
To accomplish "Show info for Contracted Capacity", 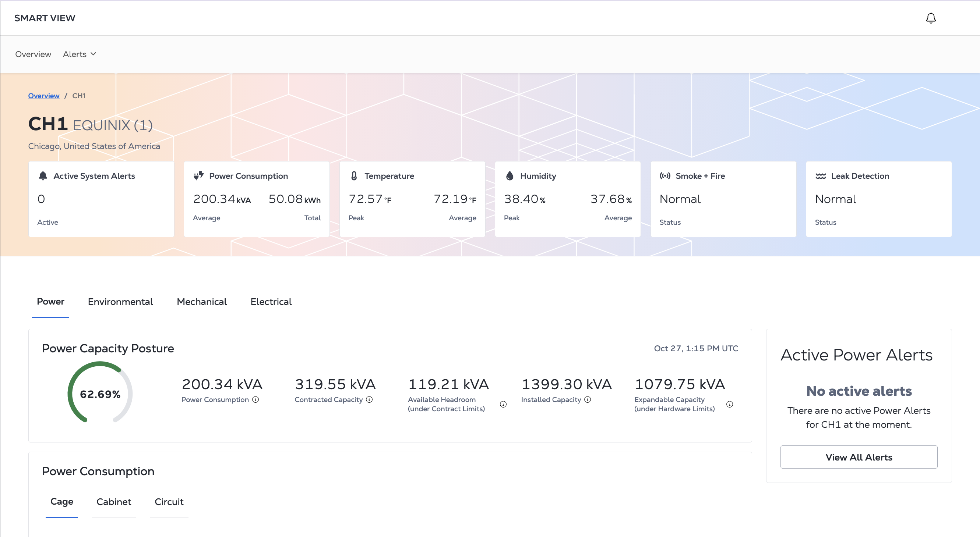I will pos(369,399).
